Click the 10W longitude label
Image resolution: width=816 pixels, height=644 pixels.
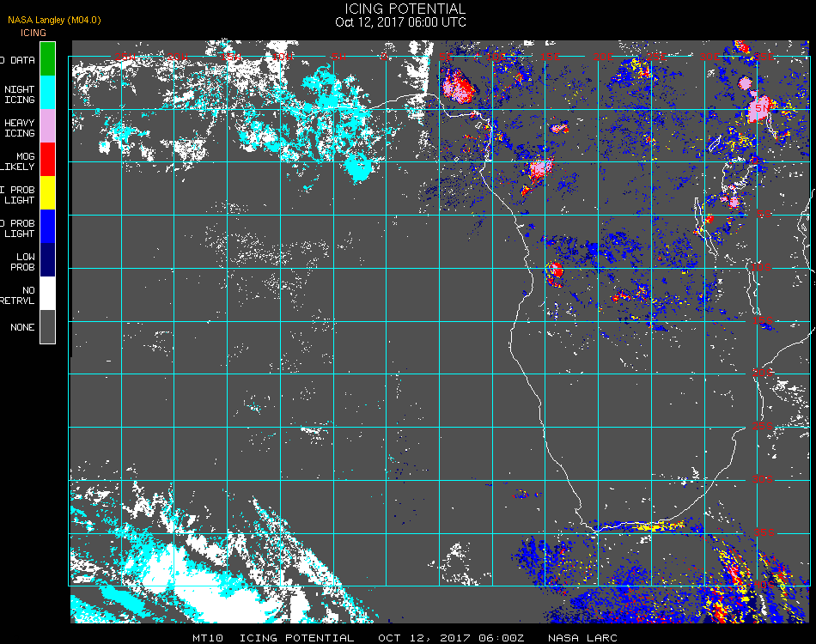tap(283, 57)
